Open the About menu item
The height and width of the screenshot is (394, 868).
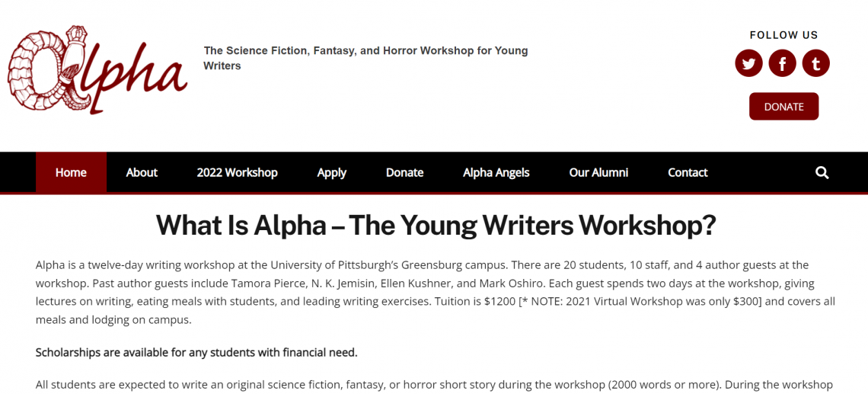(142, 172)
